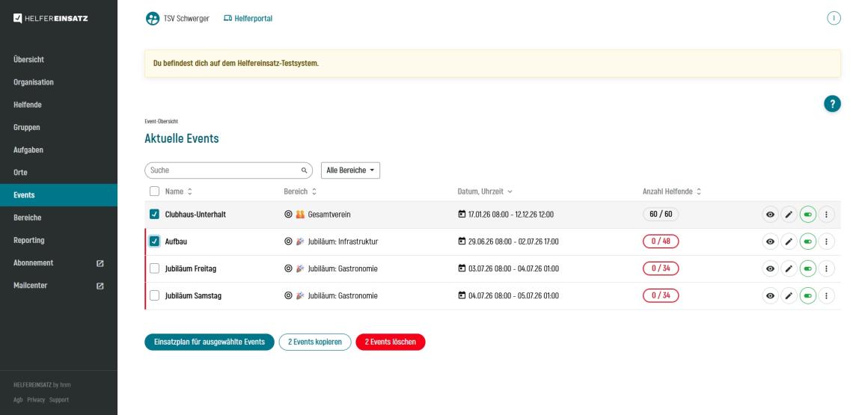Screen dimensions: 868x415
Task: View Jubiläum Samstag via eye icon
Action: pyautogui.click(x=770, y=296)
